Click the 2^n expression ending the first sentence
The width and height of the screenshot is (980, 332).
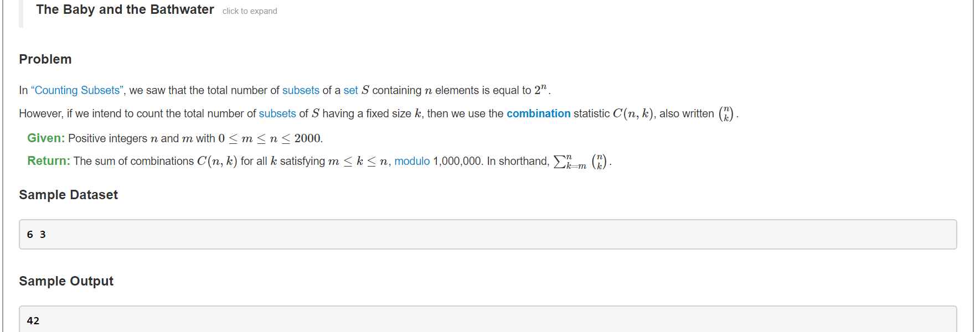(541, 90)
